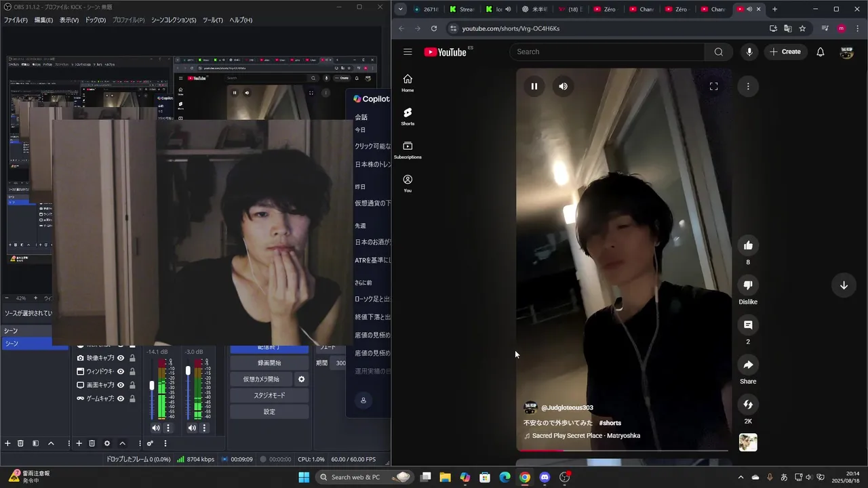Open Sacred Play Secret Place sound link
868x488 pixels.
(586, 436)
